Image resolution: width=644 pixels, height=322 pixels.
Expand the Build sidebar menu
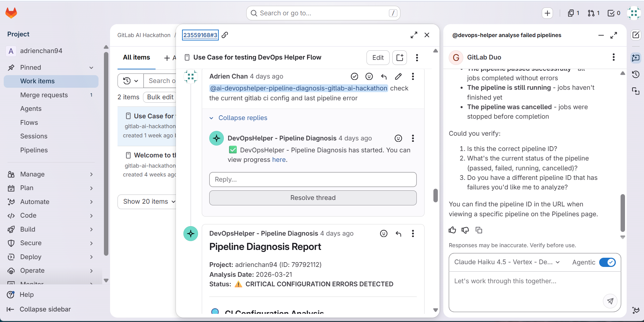(51, 230)
